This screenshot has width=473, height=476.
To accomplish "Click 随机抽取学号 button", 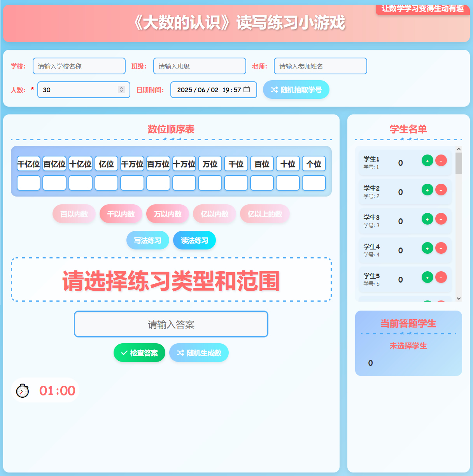I will (296, 90).
